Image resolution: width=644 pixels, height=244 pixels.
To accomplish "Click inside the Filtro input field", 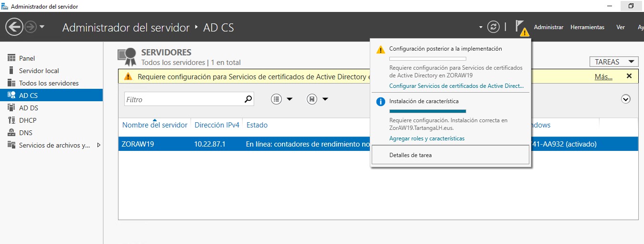I will (184, 99).
